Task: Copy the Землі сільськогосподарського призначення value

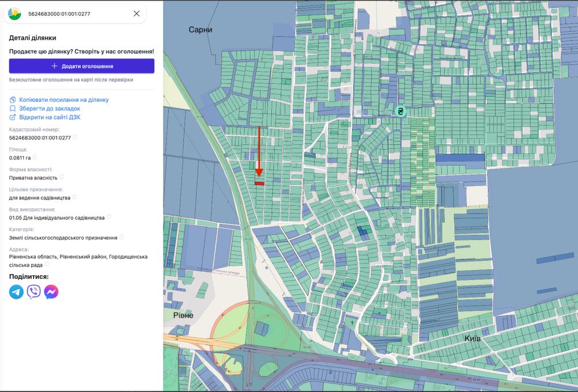Action: point(121,237)
